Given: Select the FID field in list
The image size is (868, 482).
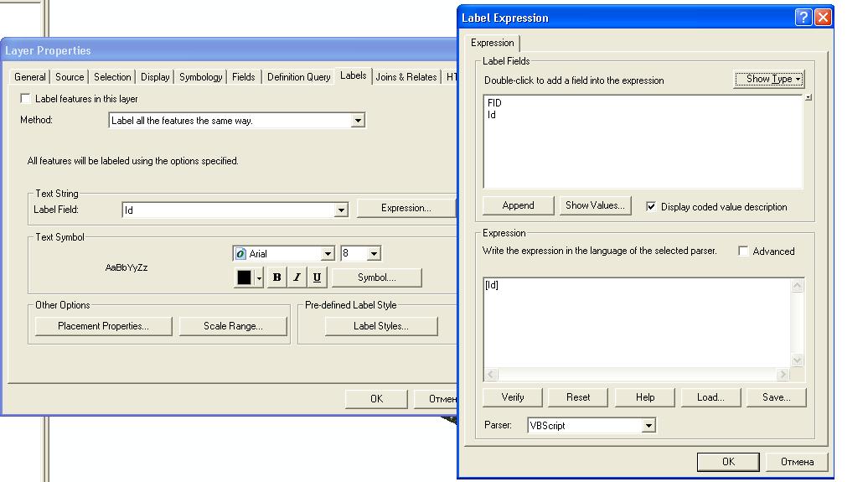Looking at the screenshot, I should (494, 102).
